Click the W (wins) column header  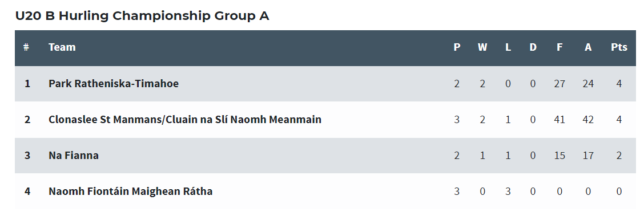click(x=482, y=47)
